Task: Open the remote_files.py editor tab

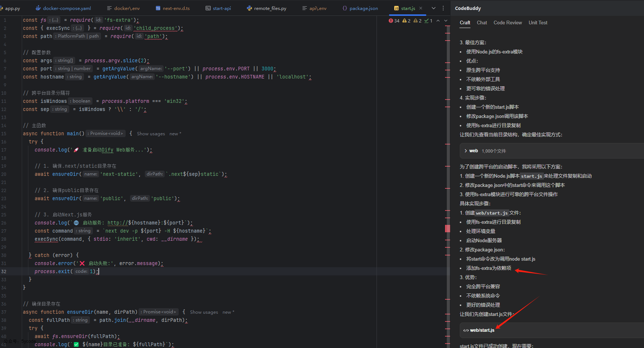Action: 267,8
